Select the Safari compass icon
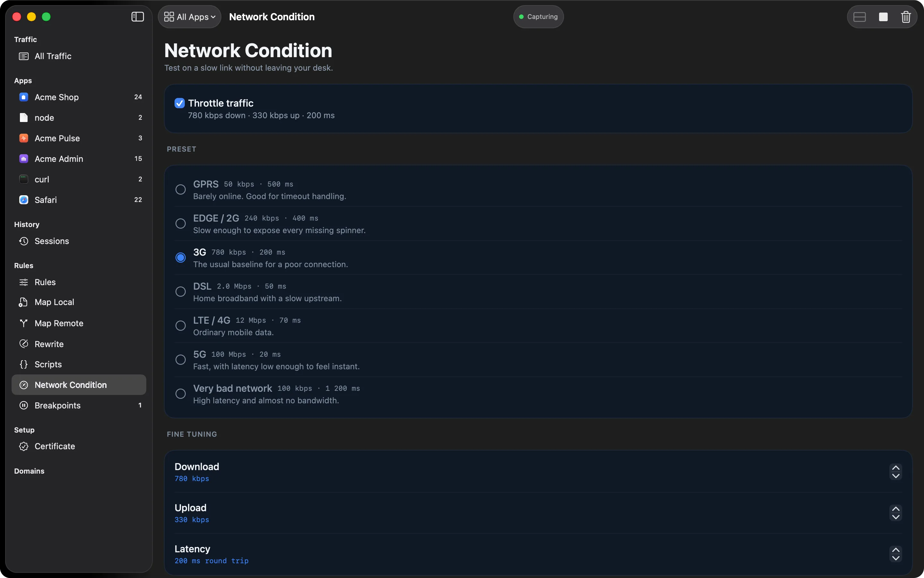924x578 pixels. click(24, 199)
